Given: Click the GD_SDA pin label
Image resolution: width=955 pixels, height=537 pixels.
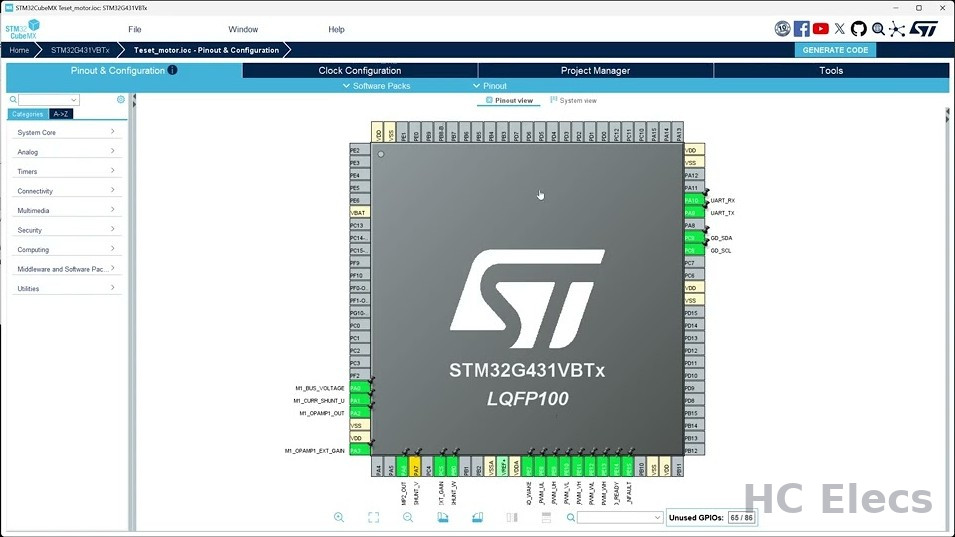Looking at the screenshot, I should coord(721,238).
